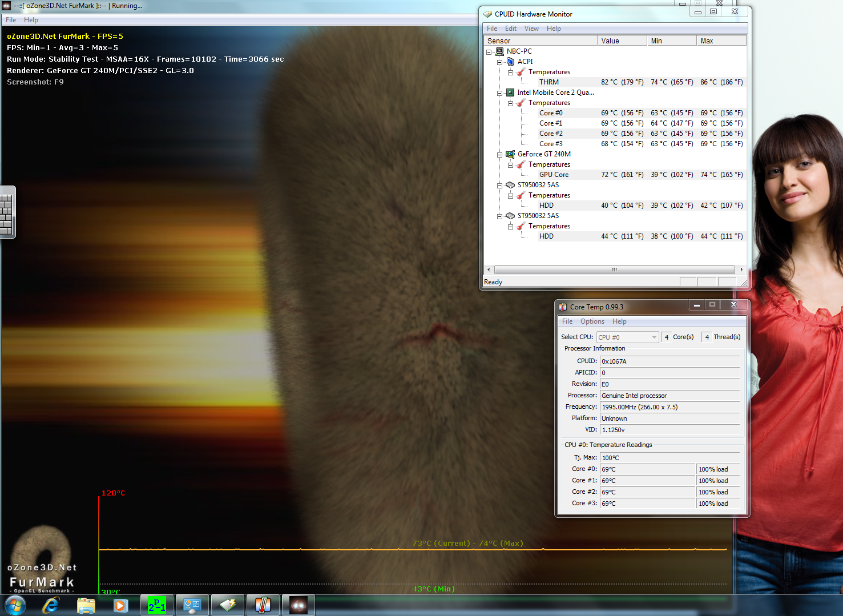The width and height of the screenshot is (843, 616).
Task: Click the HWMonitor horizontal scrollbar thumb
Action: click(615, 269)
